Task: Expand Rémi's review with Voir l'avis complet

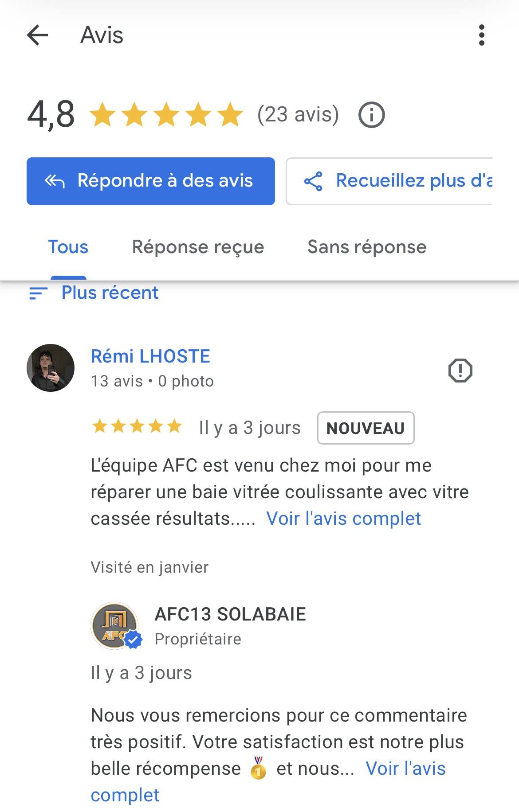Action: click(x=343, y=519)
